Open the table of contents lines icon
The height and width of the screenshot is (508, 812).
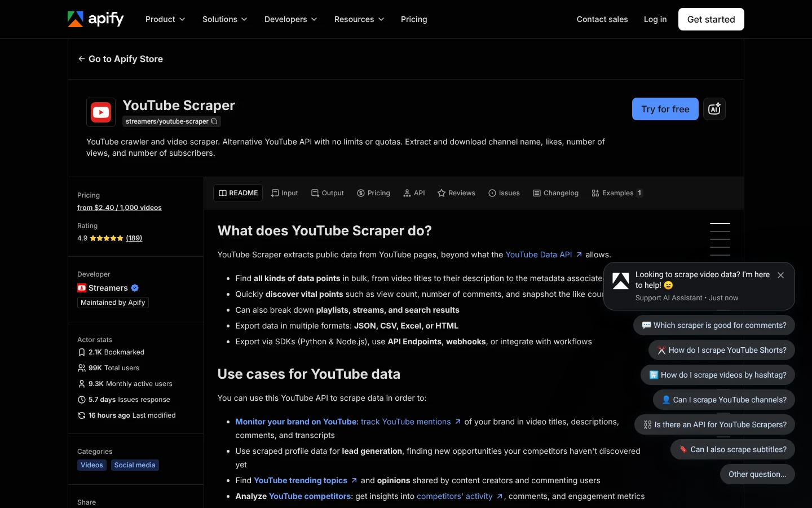pyautogui.click(x=720, y=239)
